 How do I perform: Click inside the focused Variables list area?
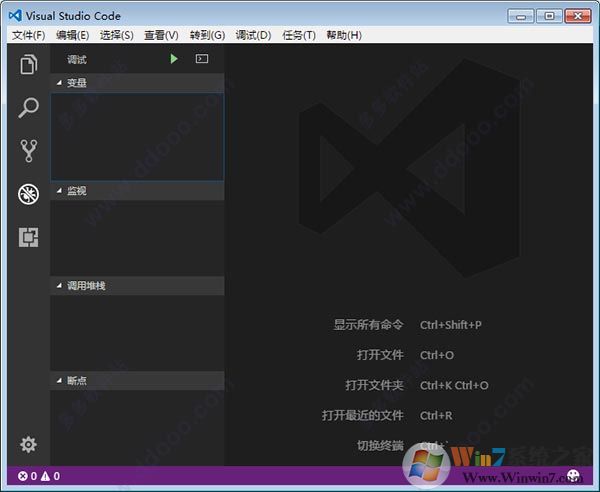137,137
